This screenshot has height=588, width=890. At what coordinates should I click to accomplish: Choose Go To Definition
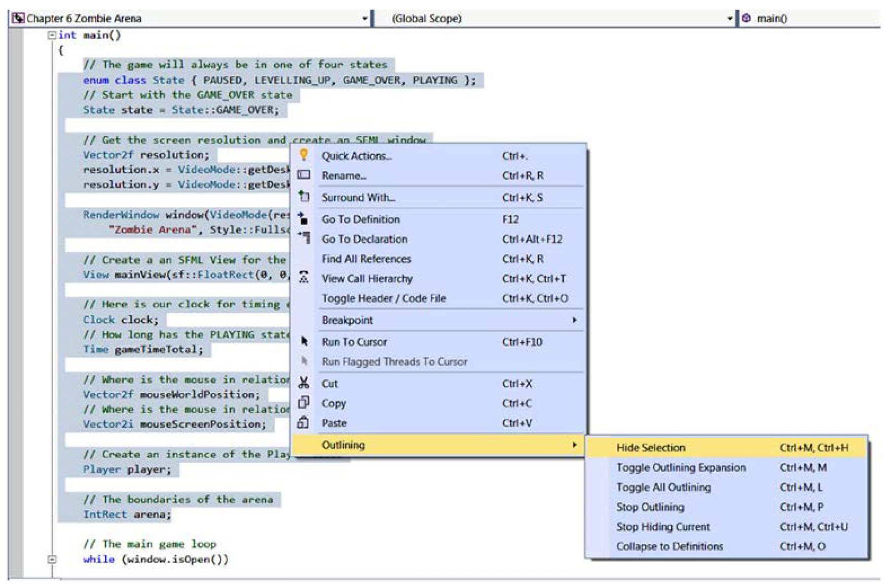439,219
